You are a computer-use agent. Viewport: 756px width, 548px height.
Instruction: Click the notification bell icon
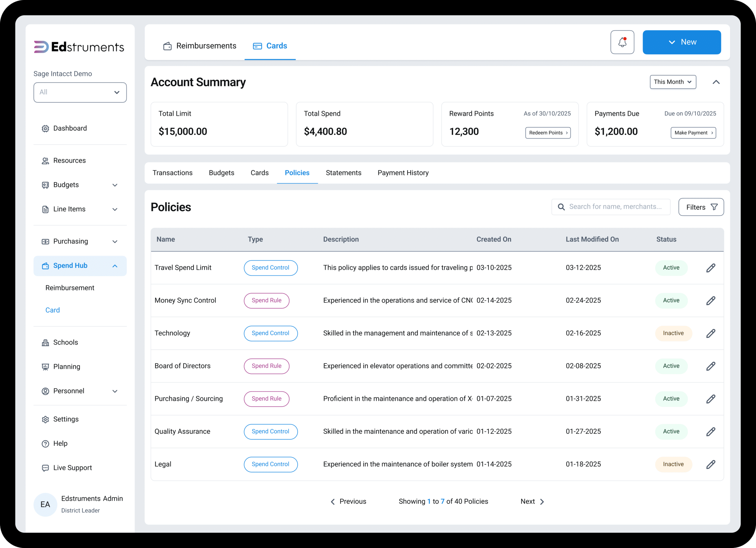622,42
